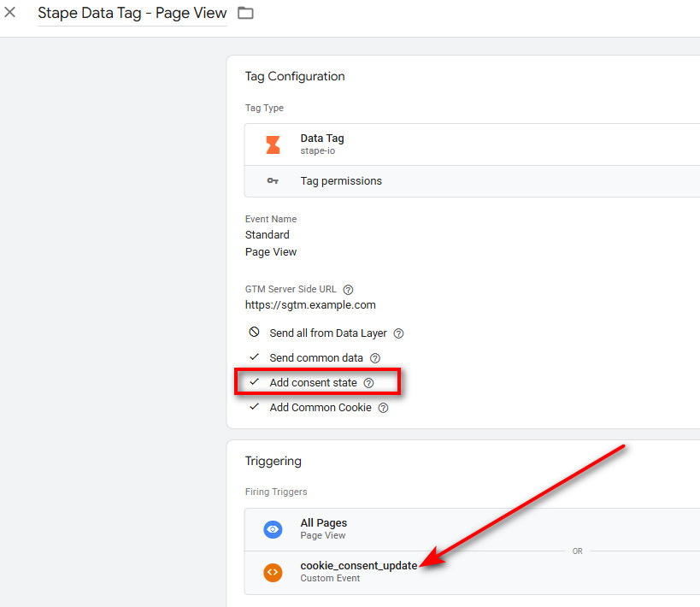This screenshot has height=607, width=700.
Task: Click the folder icon next to tag name
Action: 245,13
